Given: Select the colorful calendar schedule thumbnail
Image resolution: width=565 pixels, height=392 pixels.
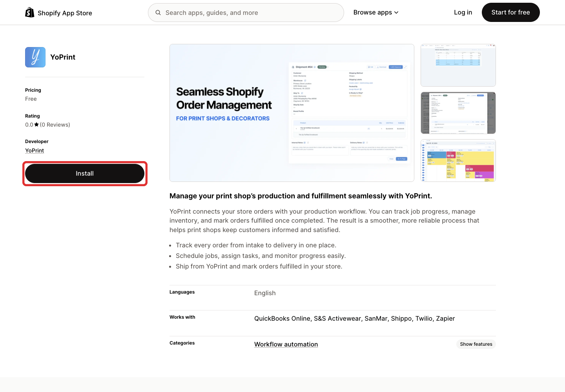Looking at the screenshot, I should [x=458, y=161].
